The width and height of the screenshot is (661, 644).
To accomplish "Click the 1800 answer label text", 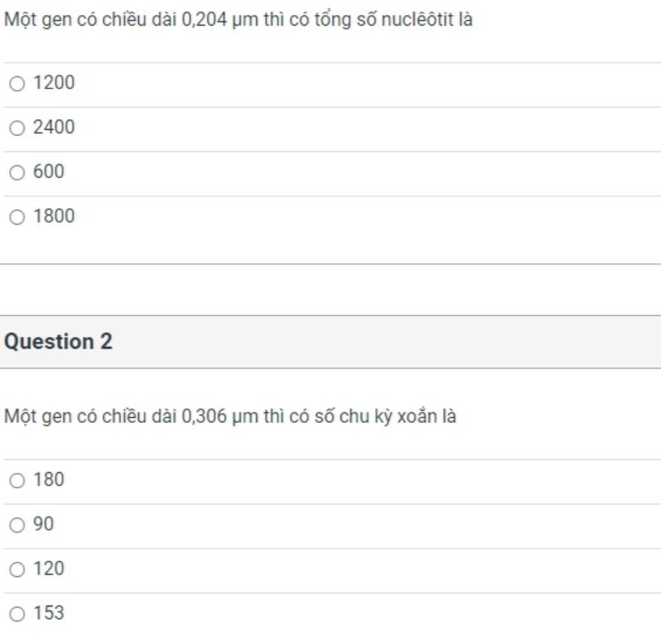I will click(54, 216).
